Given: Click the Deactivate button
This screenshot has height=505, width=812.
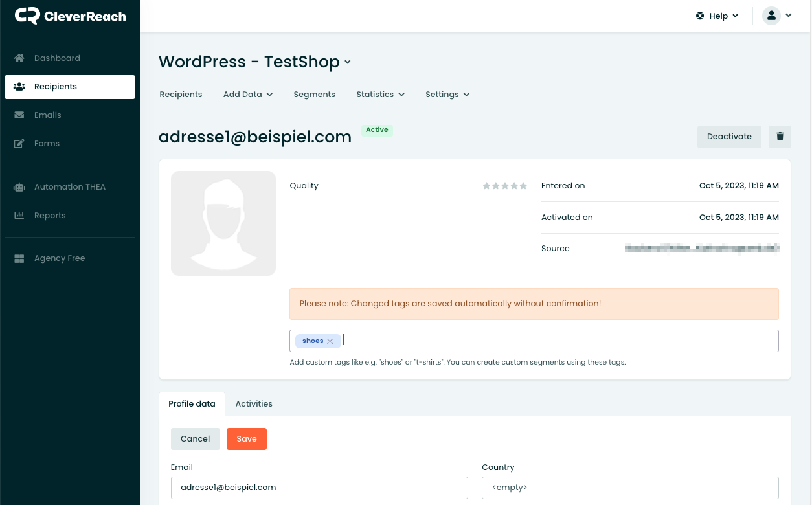Looking at the screenshot, I should coord(729,137).
